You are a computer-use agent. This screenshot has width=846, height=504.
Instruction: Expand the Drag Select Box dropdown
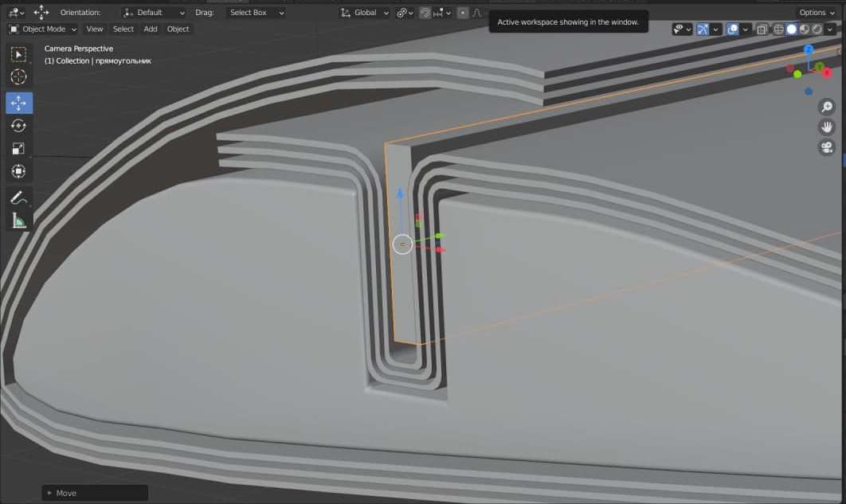pyautogui.click(x=256, y=13)
